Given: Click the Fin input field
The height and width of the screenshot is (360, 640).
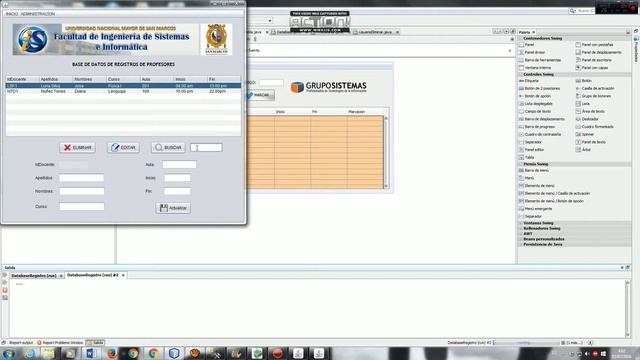Looking at the screenshot, I should tap(177, 191).
